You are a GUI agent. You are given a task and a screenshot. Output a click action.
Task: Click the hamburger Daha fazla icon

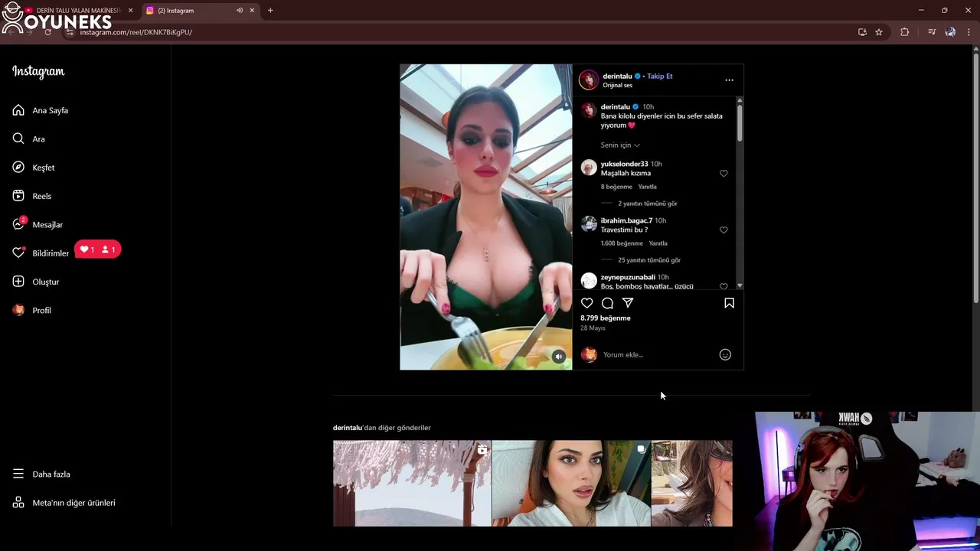tap(18, 474)
